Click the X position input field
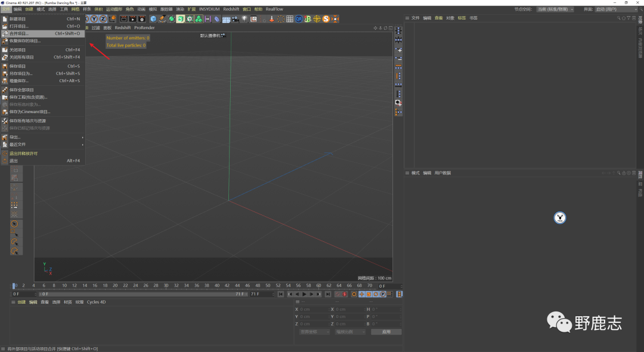 pyautogui.click(x=312, y=309)
